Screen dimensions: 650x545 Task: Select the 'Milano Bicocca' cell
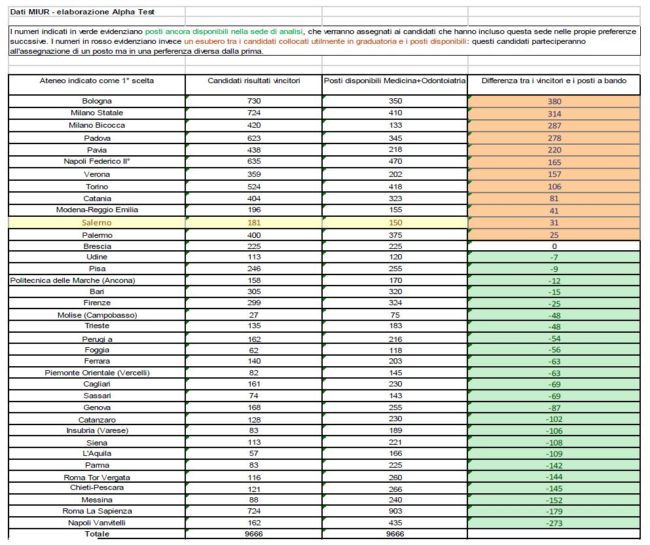coord(97,125)
